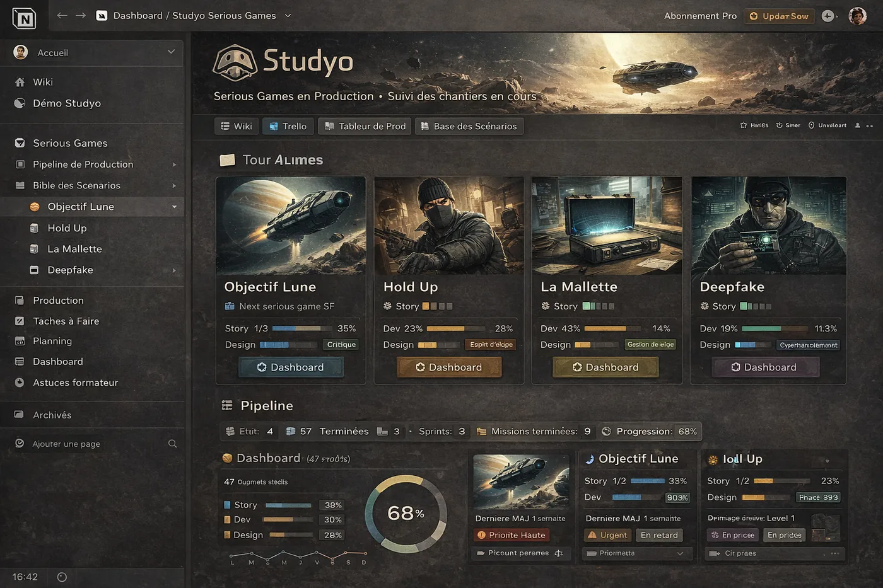
Task: Click the Urgent tag
Action: 607,535
